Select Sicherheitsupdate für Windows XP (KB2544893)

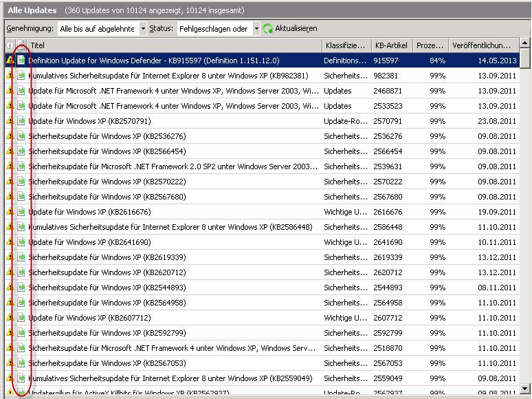(x=107, y=288)
